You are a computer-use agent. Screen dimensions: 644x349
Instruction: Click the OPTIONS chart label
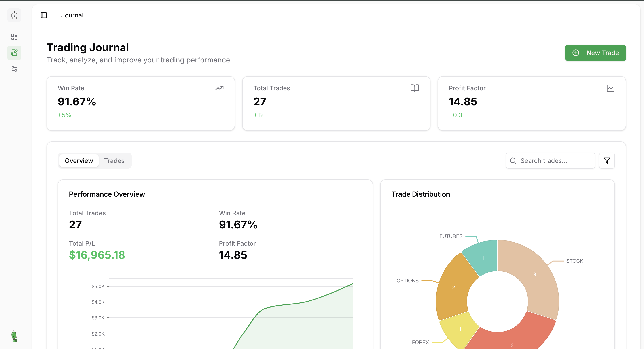pos(407,281)
